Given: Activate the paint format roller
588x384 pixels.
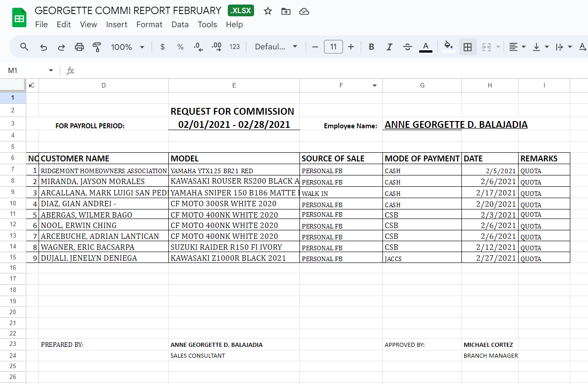Looking at the screenshot, I should tap(97, 47).
